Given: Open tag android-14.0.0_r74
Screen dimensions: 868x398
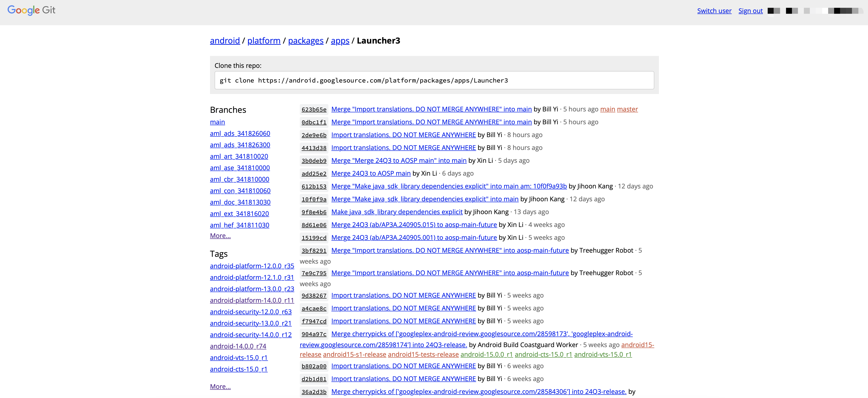Looking at the screenshot, I should [238, 346].
